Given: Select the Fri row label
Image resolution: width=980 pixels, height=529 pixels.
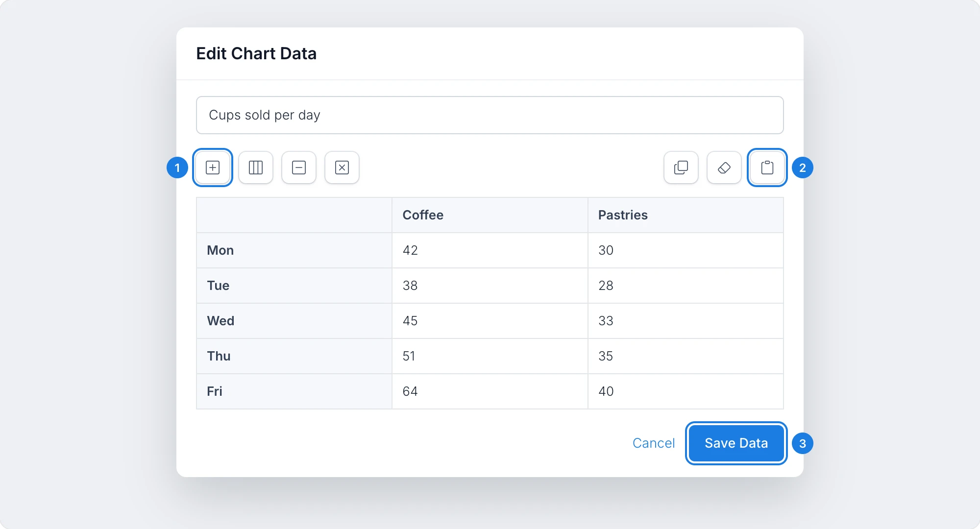Looking at the screenshot, I should 294,391.
